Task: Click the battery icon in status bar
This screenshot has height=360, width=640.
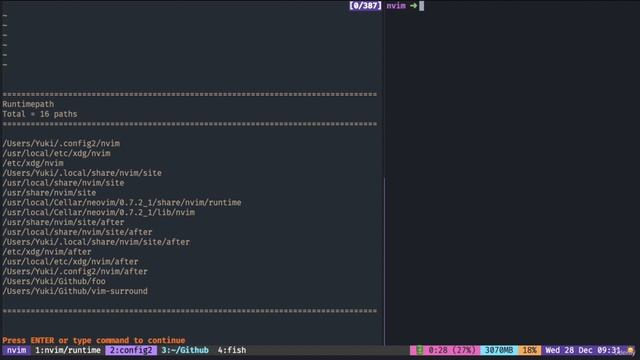Action: 419,350
